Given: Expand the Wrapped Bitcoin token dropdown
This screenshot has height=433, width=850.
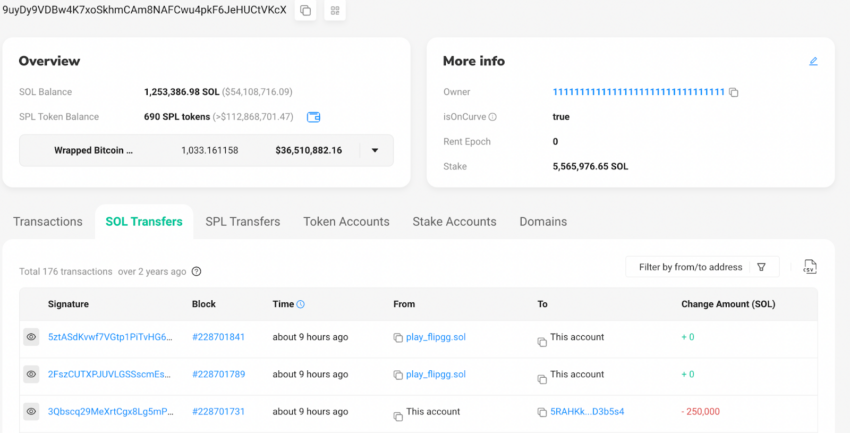Looking at the screenshot, I should [x=375, y=150].
